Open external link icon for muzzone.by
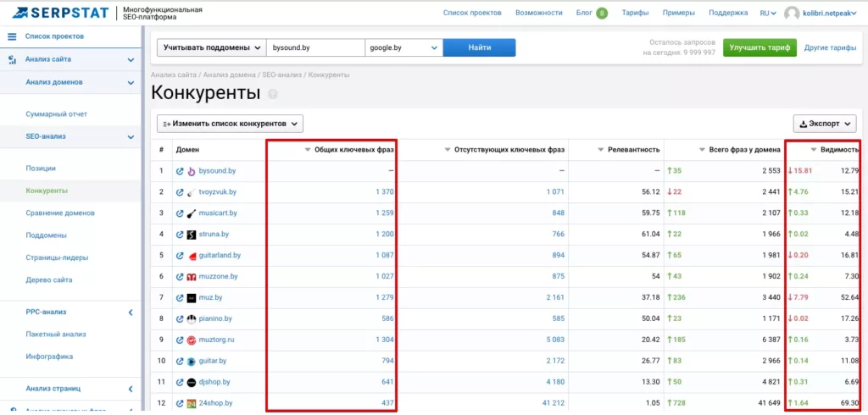This screenshot has height=415, width=868. [180, 277]
